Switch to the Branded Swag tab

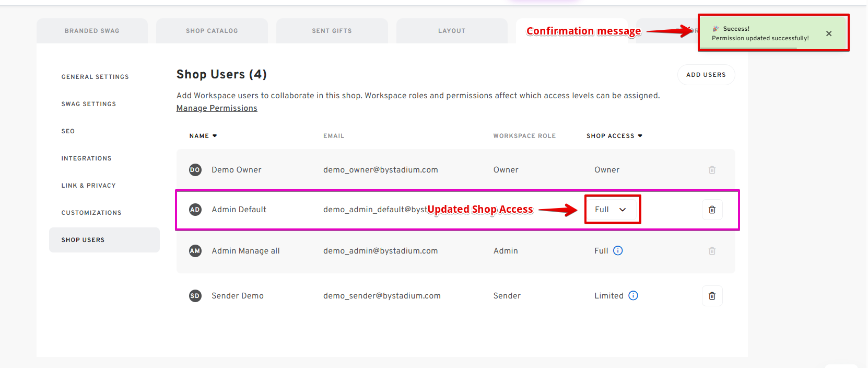click(92, 31)
